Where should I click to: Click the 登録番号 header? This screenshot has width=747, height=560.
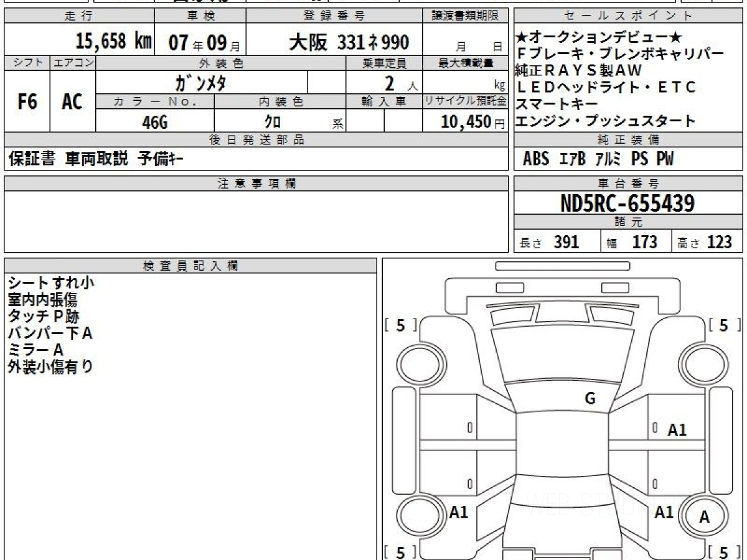334,16
